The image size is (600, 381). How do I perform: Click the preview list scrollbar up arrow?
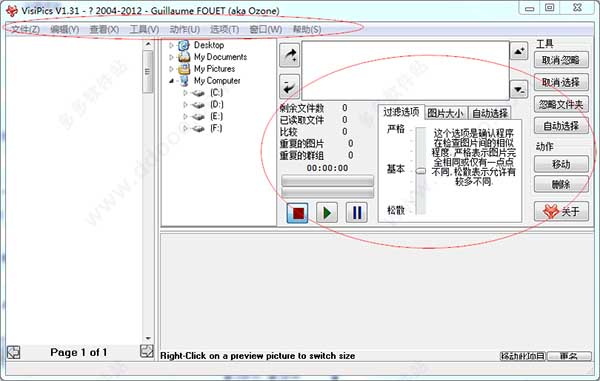click(x=148, y=45)
